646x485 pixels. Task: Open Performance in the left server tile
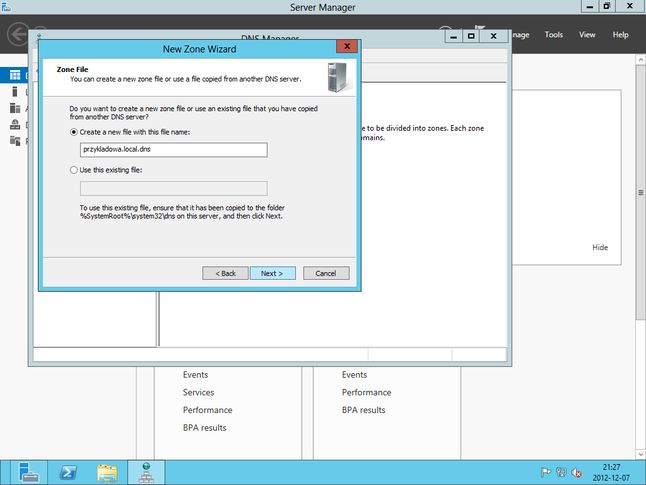click(207, 410)
